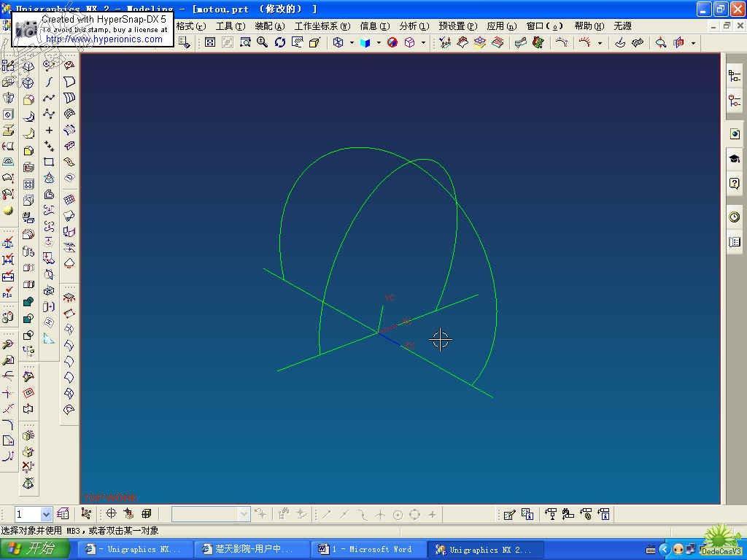Select the Rotate view tool

click(x=280, y=43)
